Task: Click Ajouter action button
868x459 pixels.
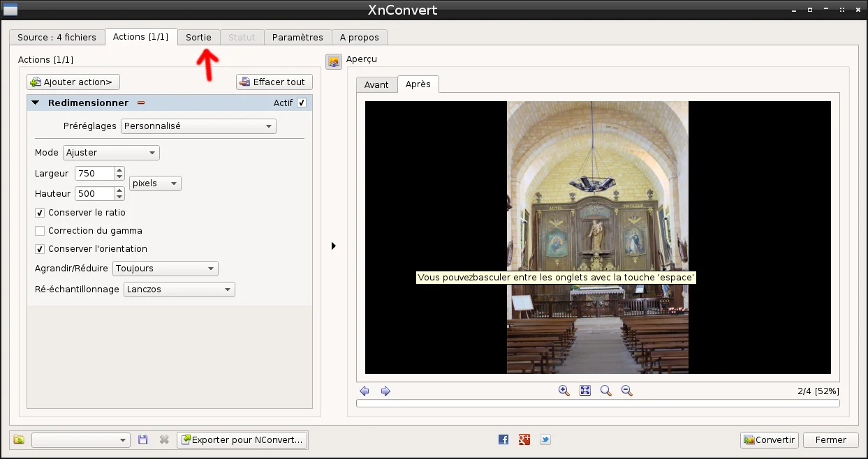Action: point(73,82)
